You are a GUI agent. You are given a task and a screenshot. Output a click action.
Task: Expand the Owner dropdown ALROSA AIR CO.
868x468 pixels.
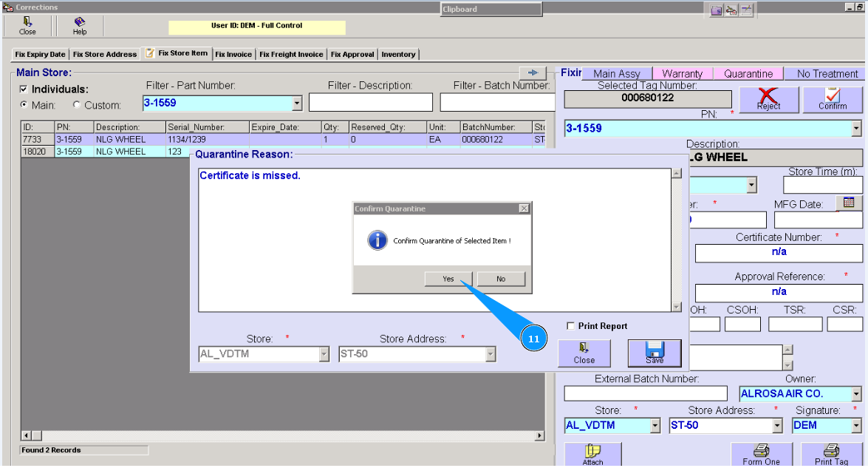click(856, 394)
